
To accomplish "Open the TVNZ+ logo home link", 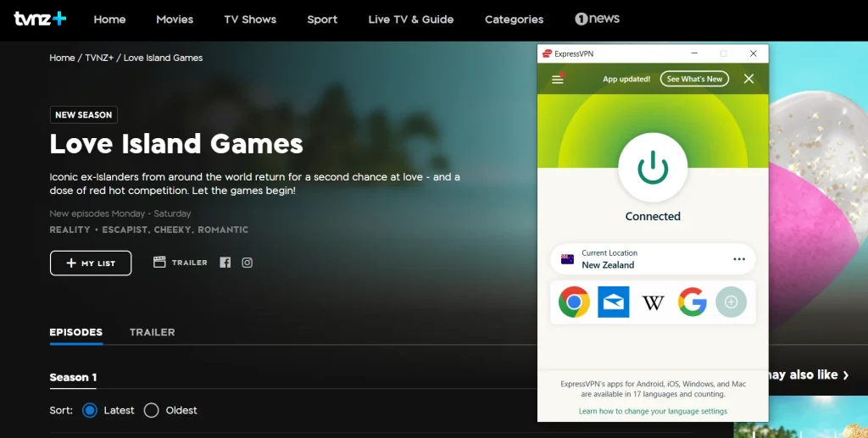I will pyautogui.click(x=40, y=19).
